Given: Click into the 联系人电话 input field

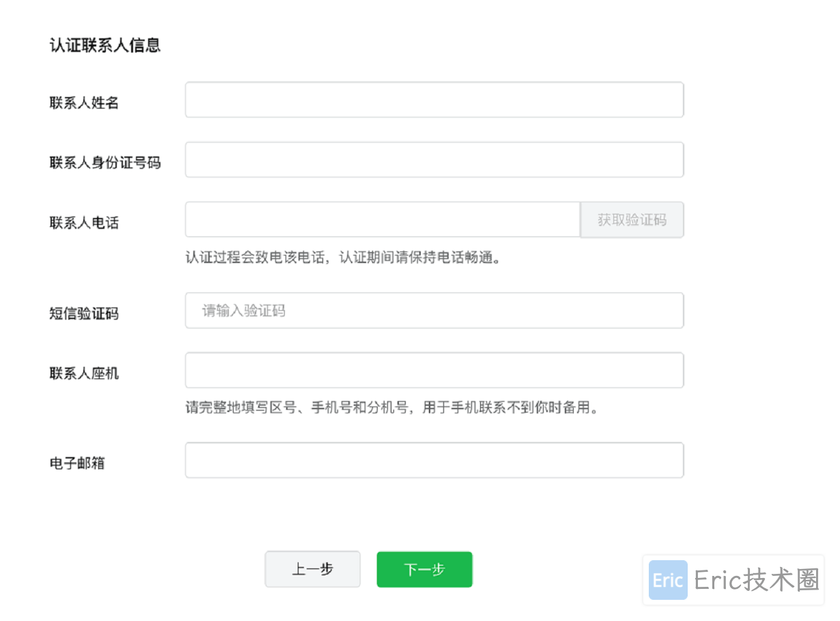Looking at the screenshot, I should (x=382, y=220).
